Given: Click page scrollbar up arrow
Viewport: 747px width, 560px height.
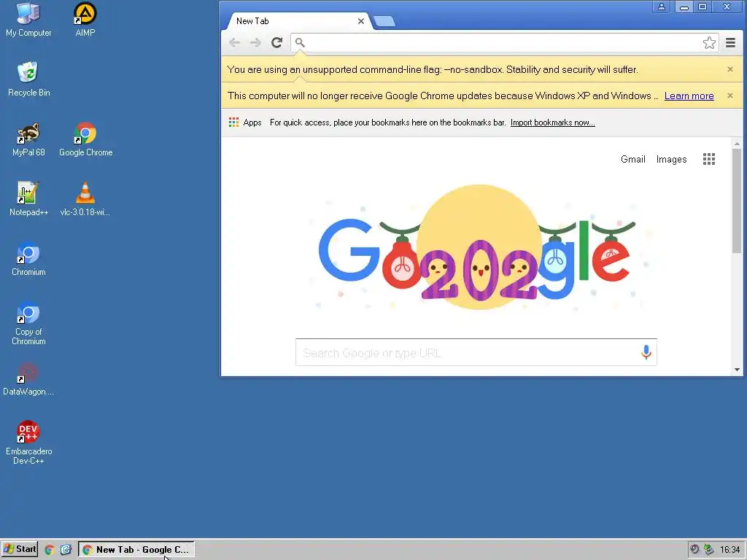Looking at the screenshot, I should tap(737, 144).
